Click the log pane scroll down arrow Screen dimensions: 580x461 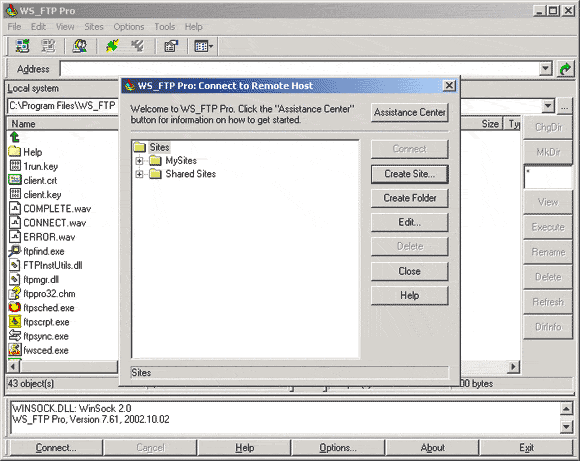pyautogui.click(x=566, y=426)
